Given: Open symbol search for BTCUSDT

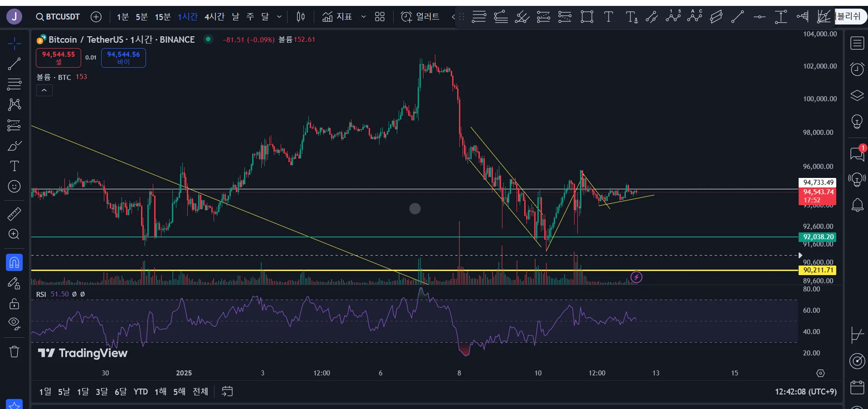Looking at the screenshot, I should click(58, 17).
